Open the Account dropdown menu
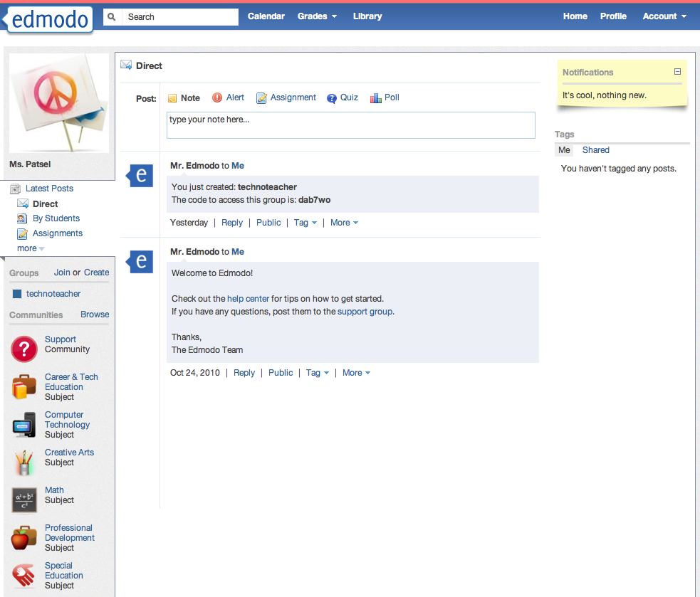The image size is (700, 597). (x=664, y=16)
